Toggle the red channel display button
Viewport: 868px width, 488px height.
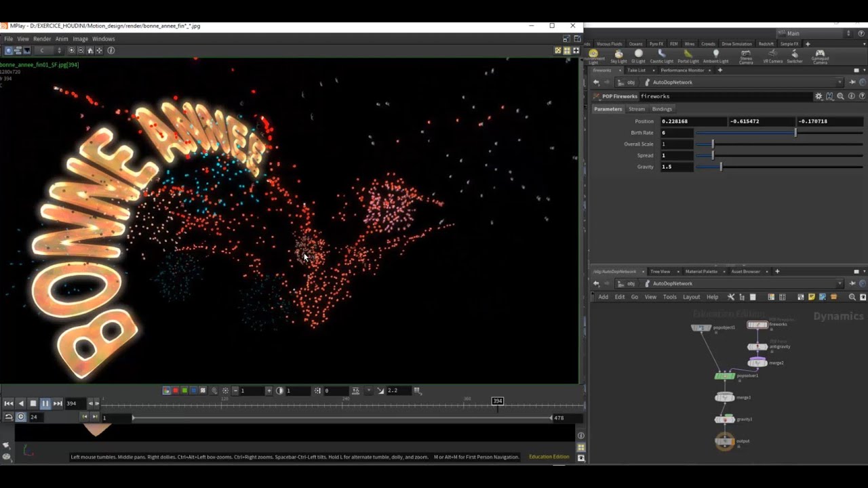point(176,390)
